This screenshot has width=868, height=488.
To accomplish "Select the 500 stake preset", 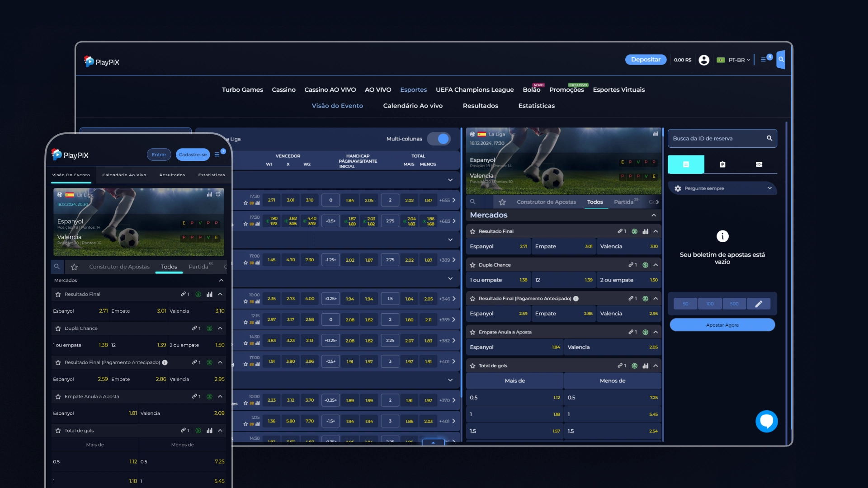I will click(734, 304).
